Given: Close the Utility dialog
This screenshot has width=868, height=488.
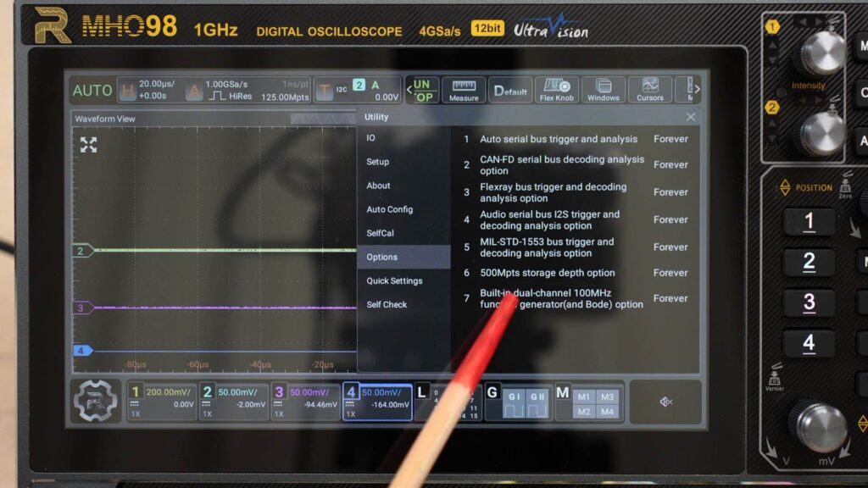Looking at the screenshot, I should pos(691,117).
